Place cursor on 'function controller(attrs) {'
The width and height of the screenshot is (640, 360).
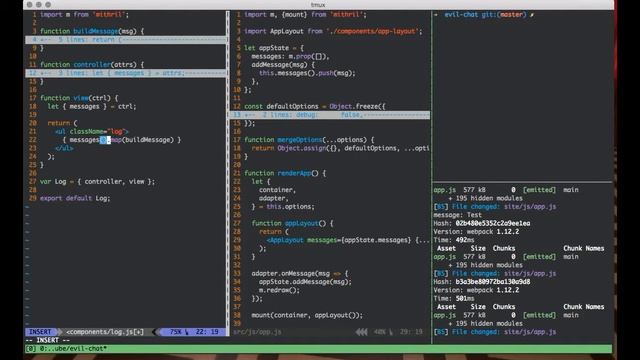pyautogui.click(x=92, y=64)
